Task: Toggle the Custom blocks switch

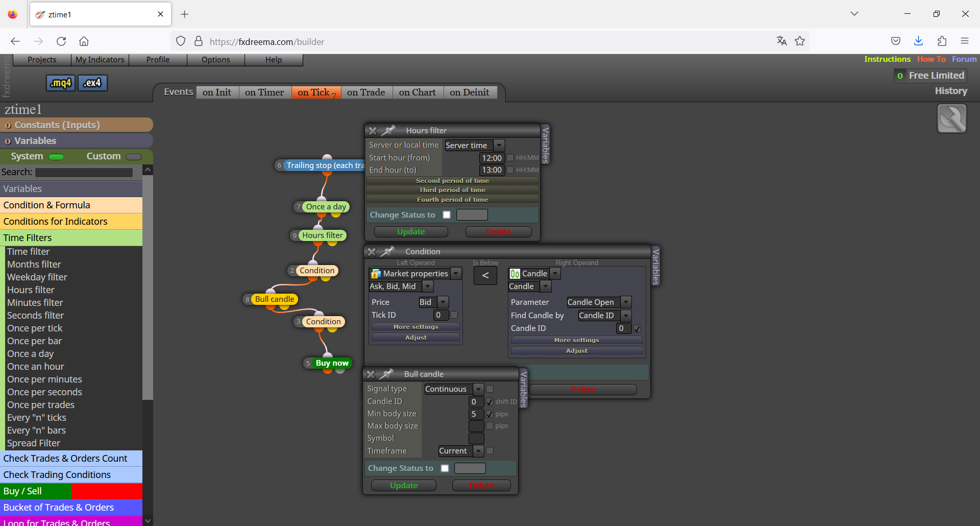Action: pyautogui.click(x=134, y=157)
